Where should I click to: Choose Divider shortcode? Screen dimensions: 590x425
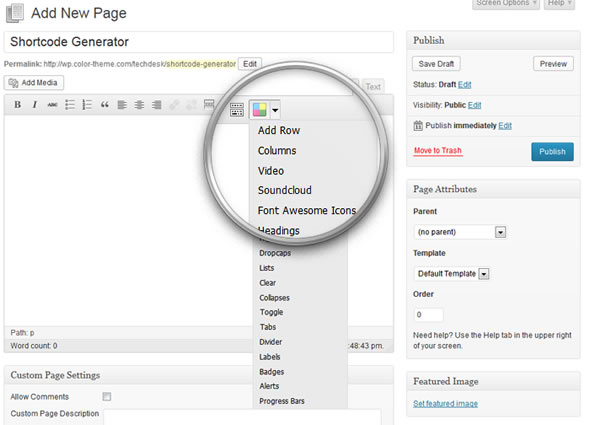click(x=271, y=342)
